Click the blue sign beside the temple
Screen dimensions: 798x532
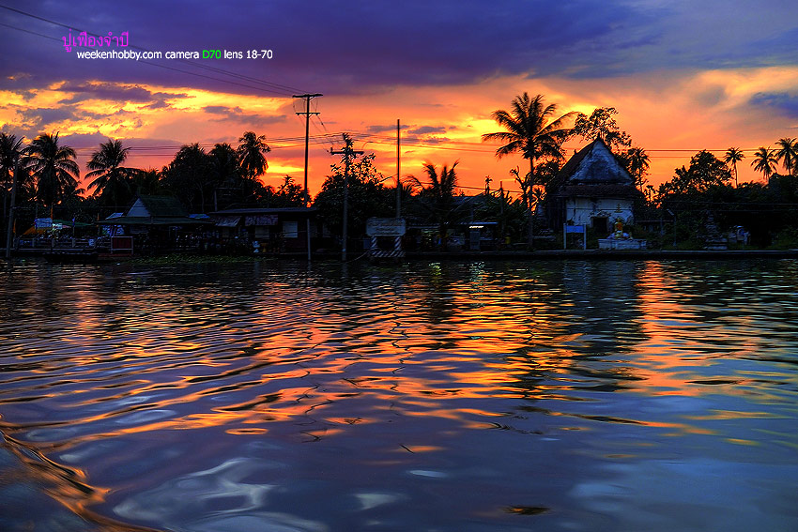(575, 229)
